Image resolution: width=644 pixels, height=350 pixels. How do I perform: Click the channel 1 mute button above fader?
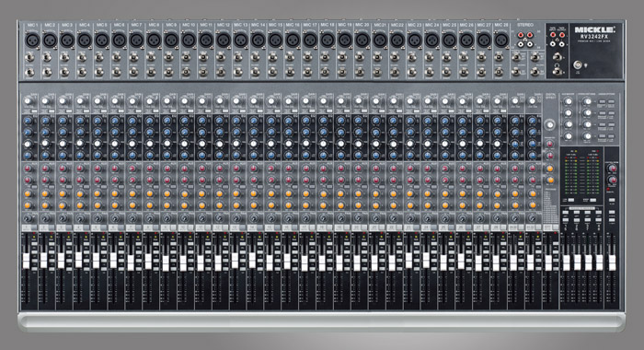(x=27, y=227)
